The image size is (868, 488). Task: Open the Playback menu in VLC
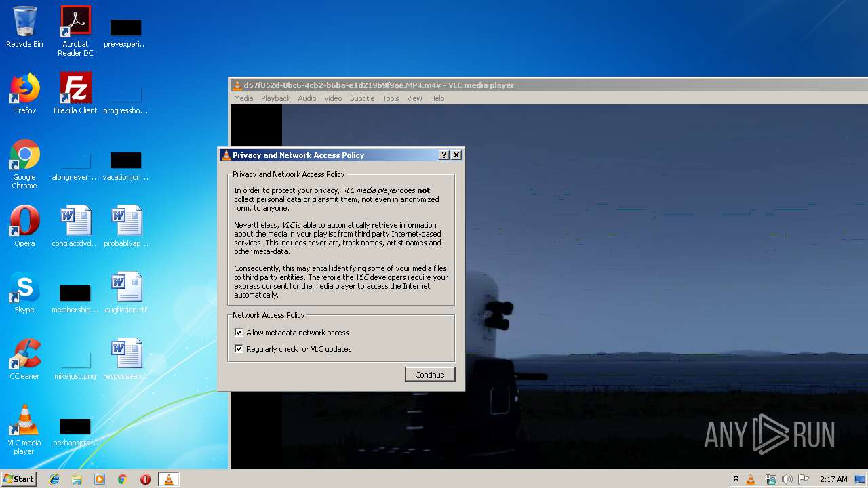click(275, 98)
